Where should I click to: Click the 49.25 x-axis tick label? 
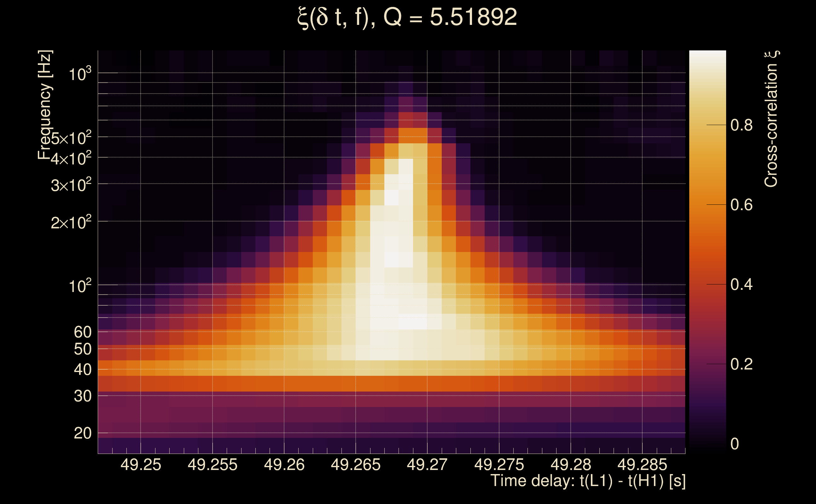(x=141, y=465)
